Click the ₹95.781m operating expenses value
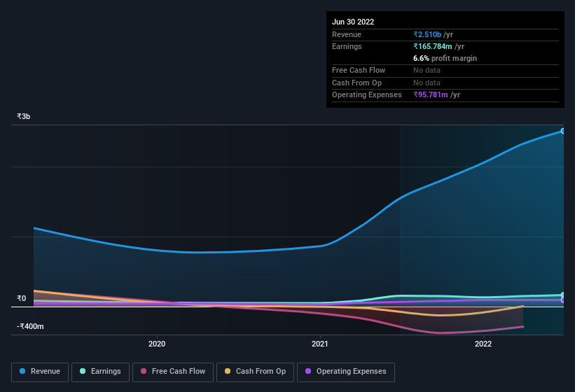The width and height of the screenshot is (575, 392). (x=431, y=94)
